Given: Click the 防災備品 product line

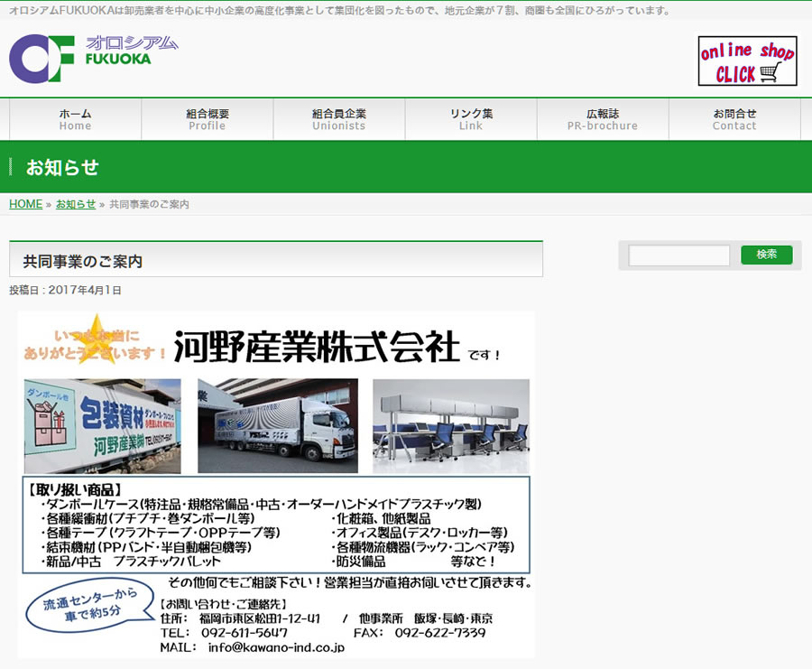Looking at the screenshot, I should tap(358, 562).
